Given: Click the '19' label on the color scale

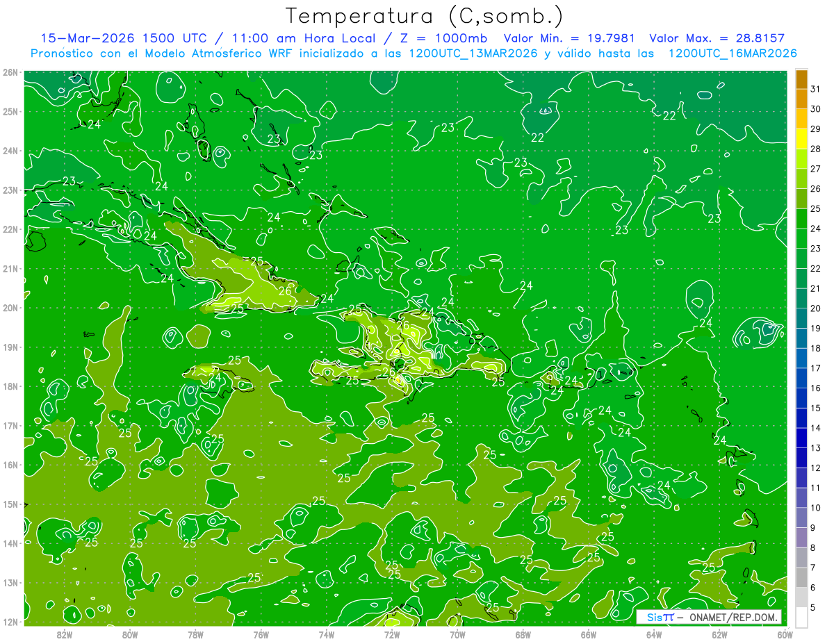Looking at the screenshot, I should pyautogui.click(x=816, y=328).
